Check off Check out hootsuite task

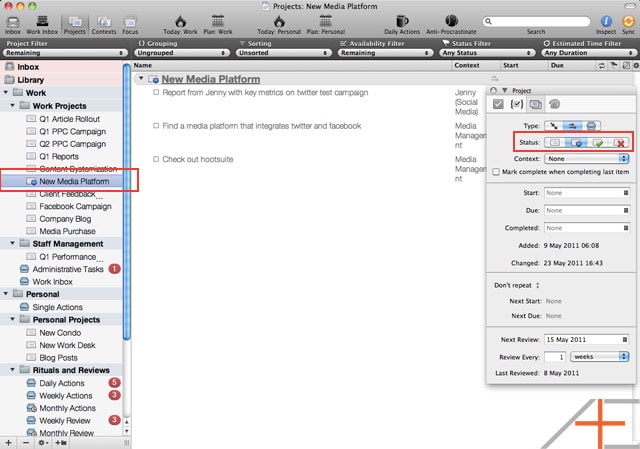[x=156, y=159]
